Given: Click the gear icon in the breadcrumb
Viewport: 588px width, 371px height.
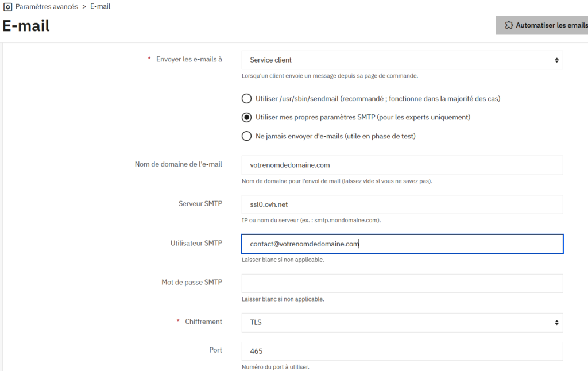Looking at the screenshot, I should tap(8, 7).
